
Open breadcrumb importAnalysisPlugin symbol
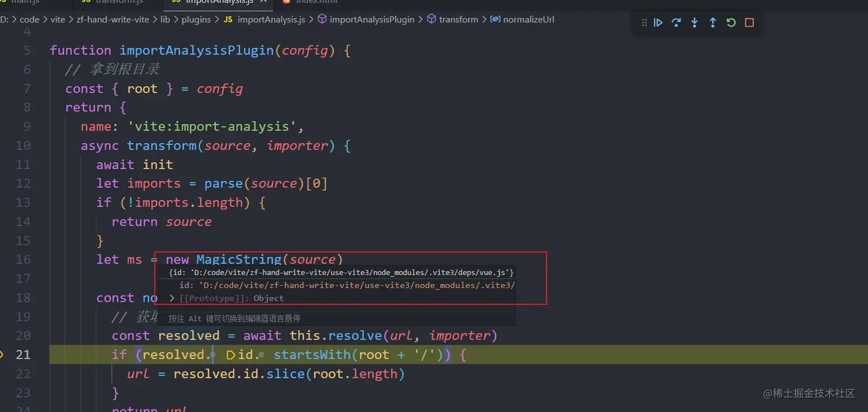365,20
